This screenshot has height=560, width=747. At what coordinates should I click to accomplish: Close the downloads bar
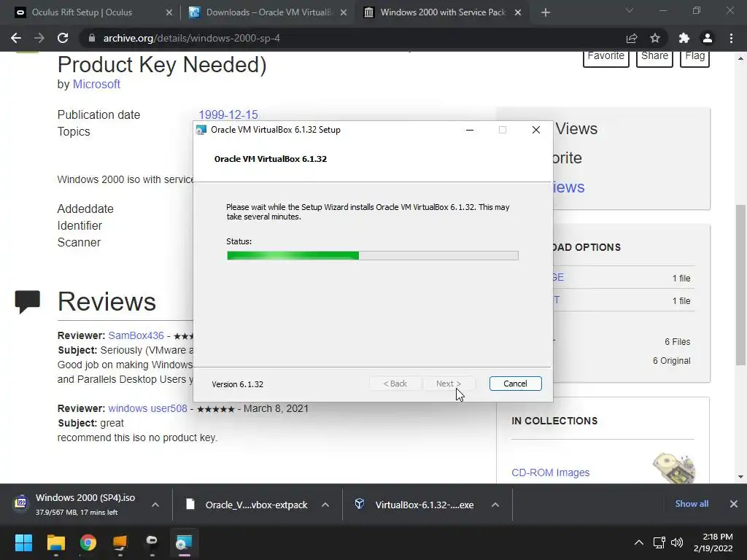click(734, 504)
